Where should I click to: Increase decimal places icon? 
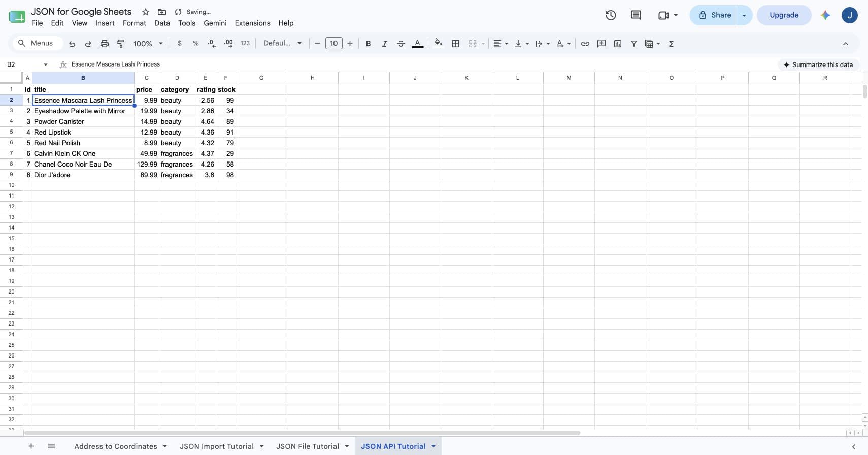tap(228, 44)
